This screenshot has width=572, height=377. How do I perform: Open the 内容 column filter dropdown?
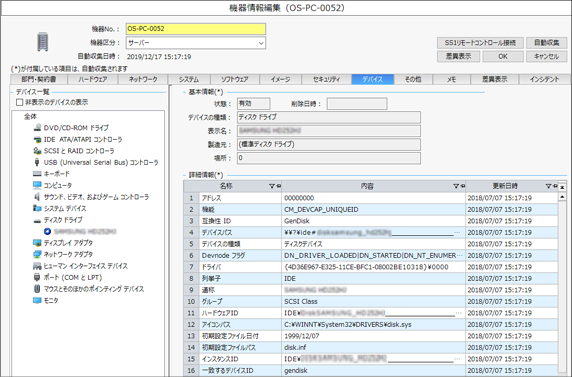point(456,186)
